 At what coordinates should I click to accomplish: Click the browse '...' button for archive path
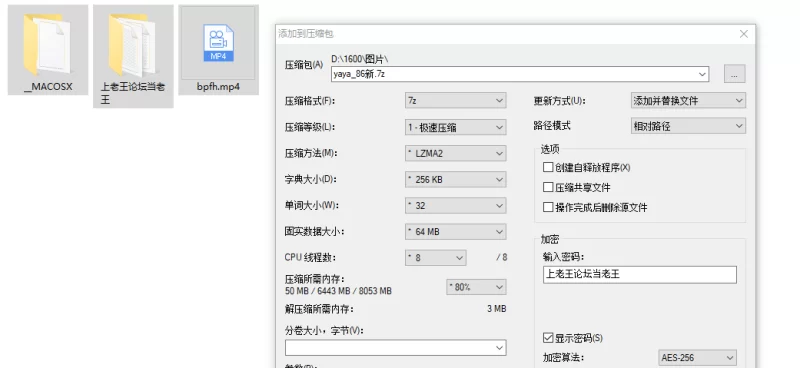point(734,73)
